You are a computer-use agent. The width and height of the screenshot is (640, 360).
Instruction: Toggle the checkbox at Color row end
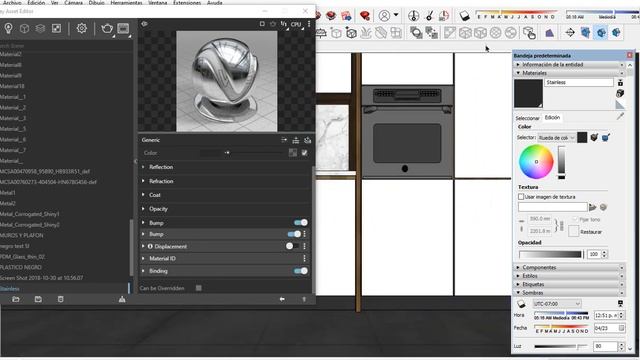pos(304,153)
